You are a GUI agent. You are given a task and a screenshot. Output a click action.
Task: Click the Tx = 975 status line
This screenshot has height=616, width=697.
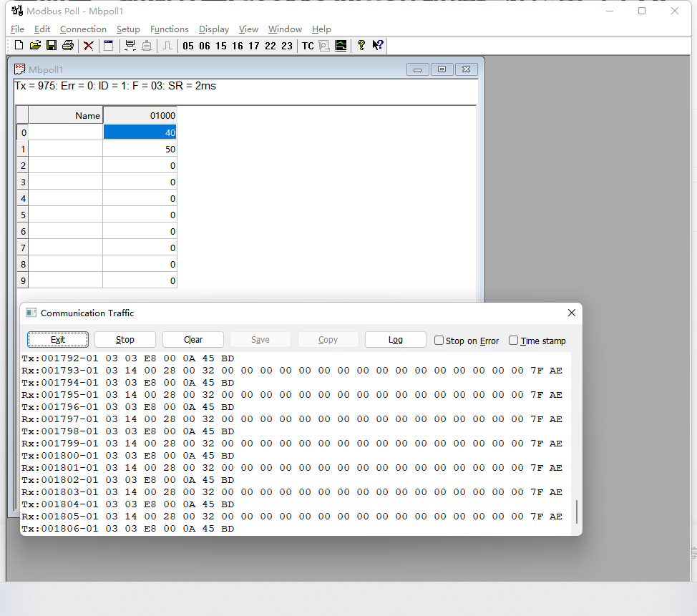115,86
